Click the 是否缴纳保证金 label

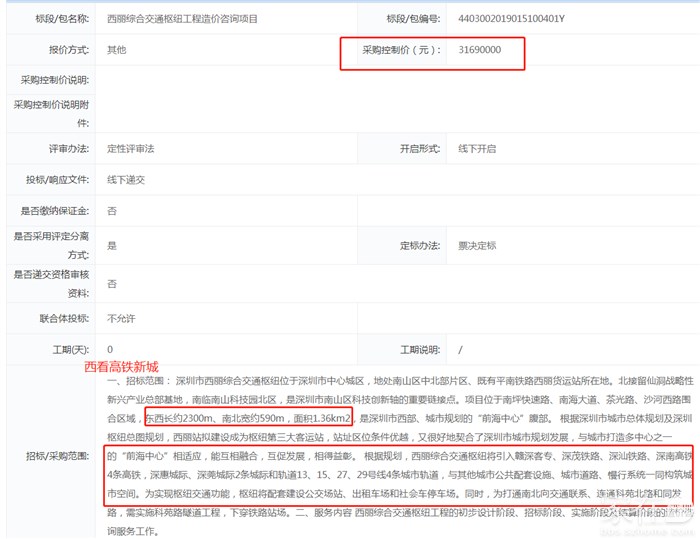coord(54,211)
